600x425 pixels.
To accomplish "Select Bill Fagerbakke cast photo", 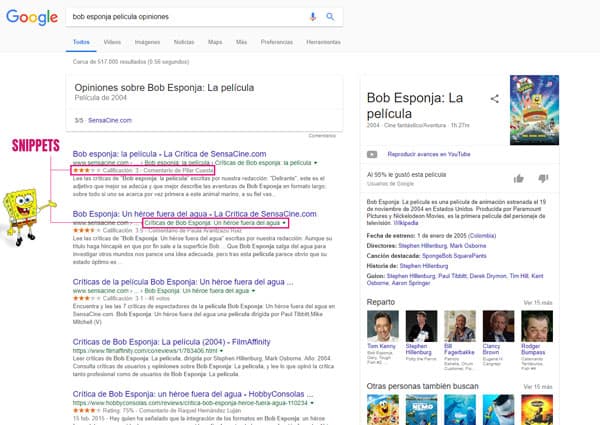I will pos(460,326).
